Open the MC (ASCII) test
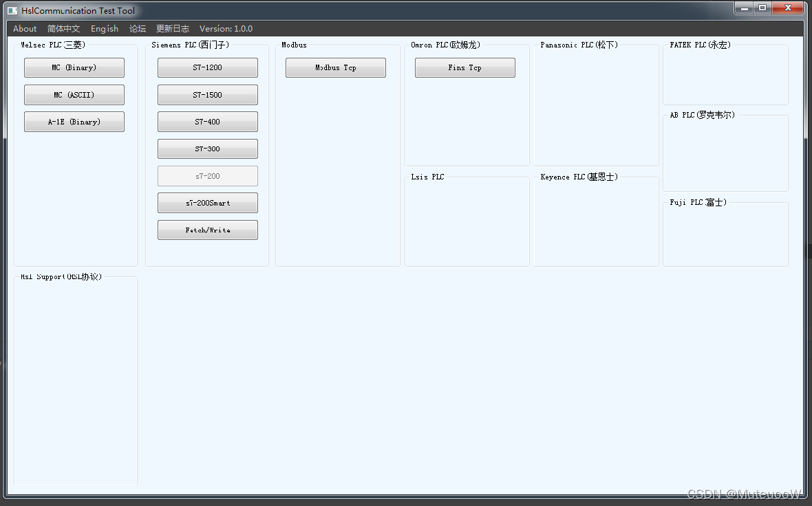The height and width of the screenshot is (506, 812). (74, 95)
